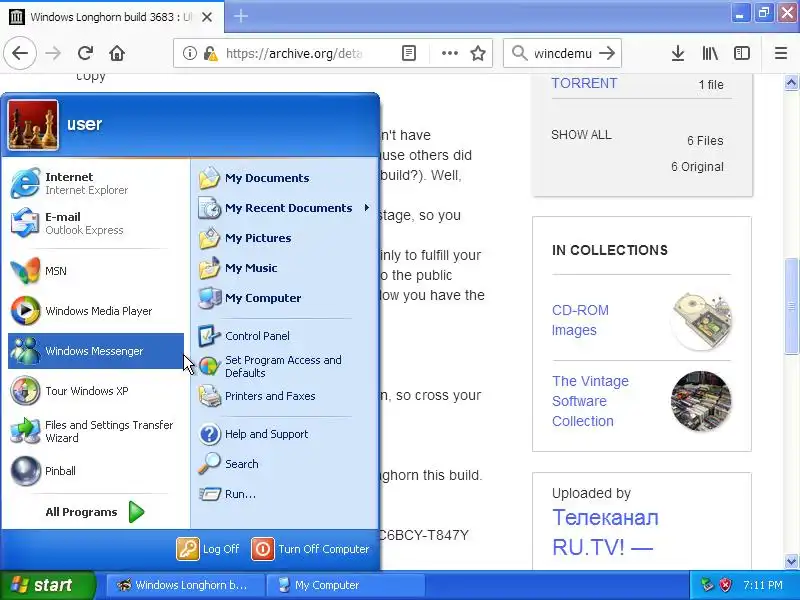Screen dimensions: 800x600
Task: Open Firefox downloads panel
Action: tap(678, 53)
